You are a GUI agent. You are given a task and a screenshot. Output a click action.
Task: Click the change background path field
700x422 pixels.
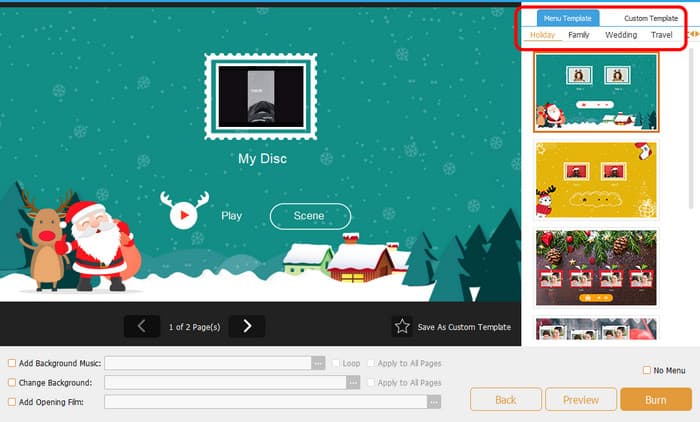[225, 383]
